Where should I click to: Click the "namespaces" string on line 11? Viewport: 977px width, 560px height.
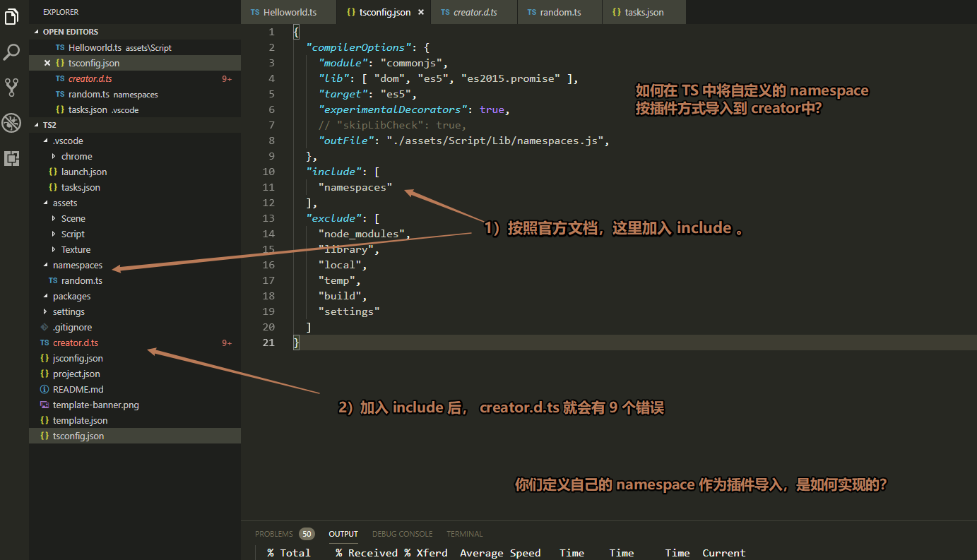[x=355, y=187]
